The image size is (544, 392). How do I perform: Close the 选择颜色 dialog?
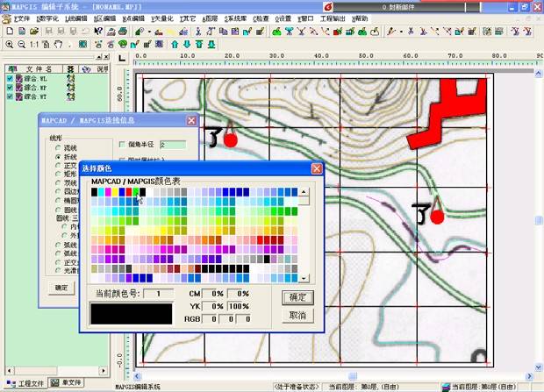coord(317,168)
